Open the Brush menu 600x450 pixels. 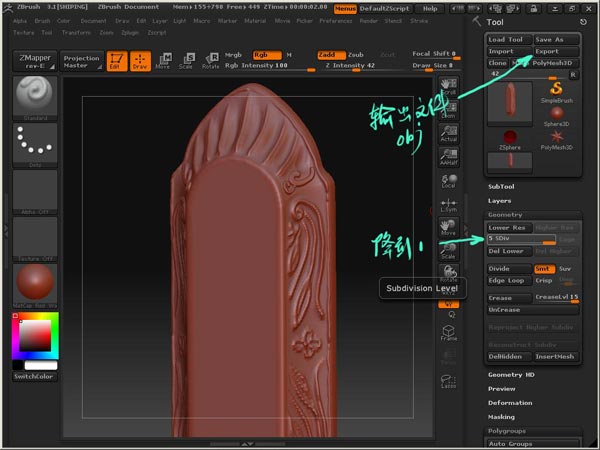click(42, 21)
